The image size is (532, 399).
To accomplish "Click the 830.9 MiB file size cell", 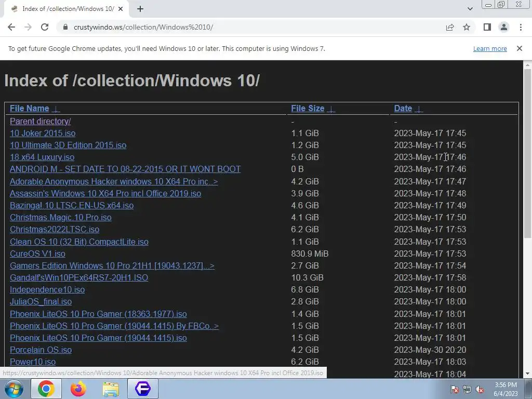I will pyautogui.click(x=310, y=254).
